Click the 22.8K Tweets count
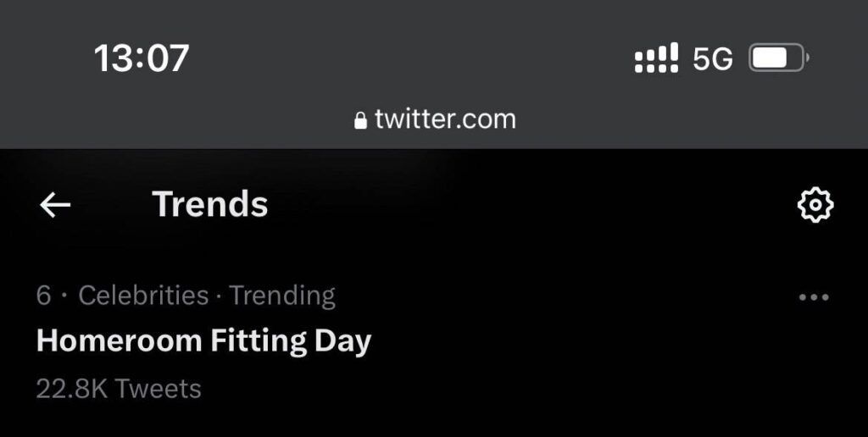Viewport: 868px width, 437px height. tap(119, 389)
